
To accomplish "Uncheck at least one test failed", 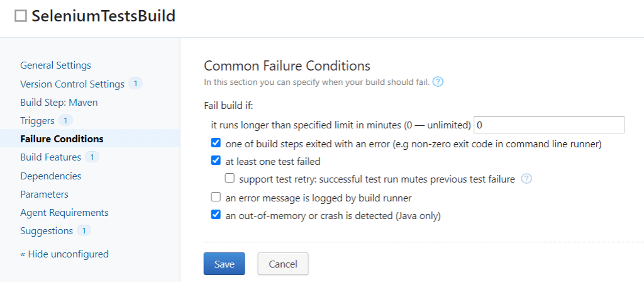I will 216,161.
